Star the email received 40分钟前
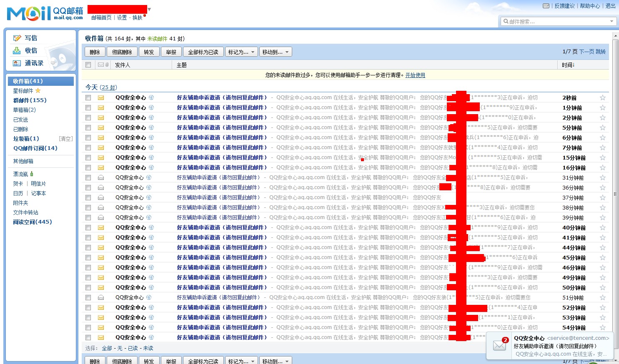 click(x=602, y=227)
